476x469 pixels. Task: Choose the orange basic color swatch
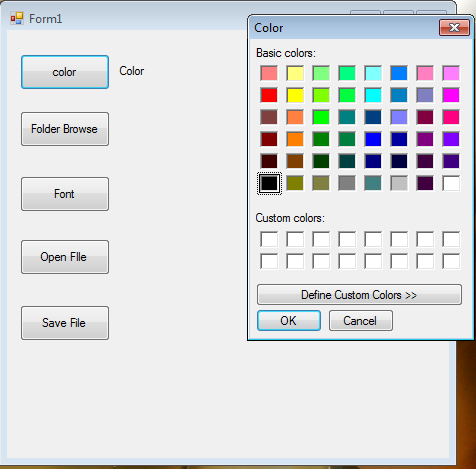(295, 139)
